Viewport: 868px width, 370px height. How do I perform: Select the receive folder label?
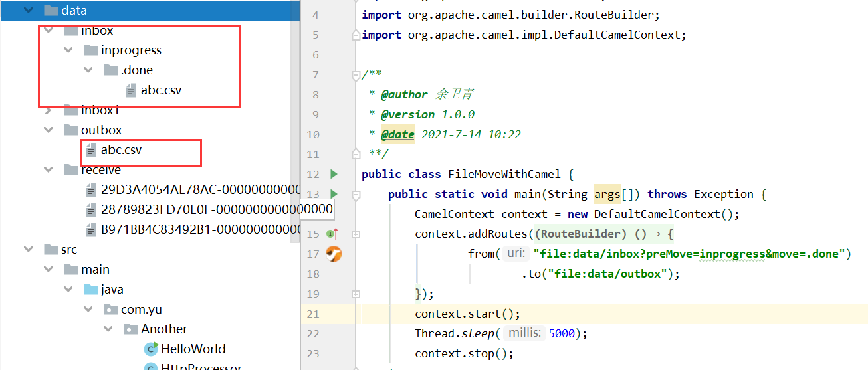(101, 170)
